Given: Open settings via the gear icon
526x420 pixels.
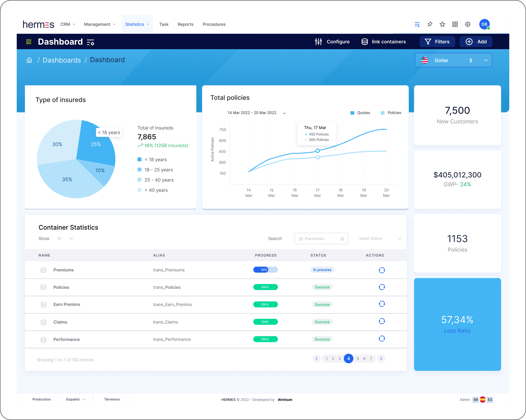Looking at the screenshot, I should pos(468,24).
